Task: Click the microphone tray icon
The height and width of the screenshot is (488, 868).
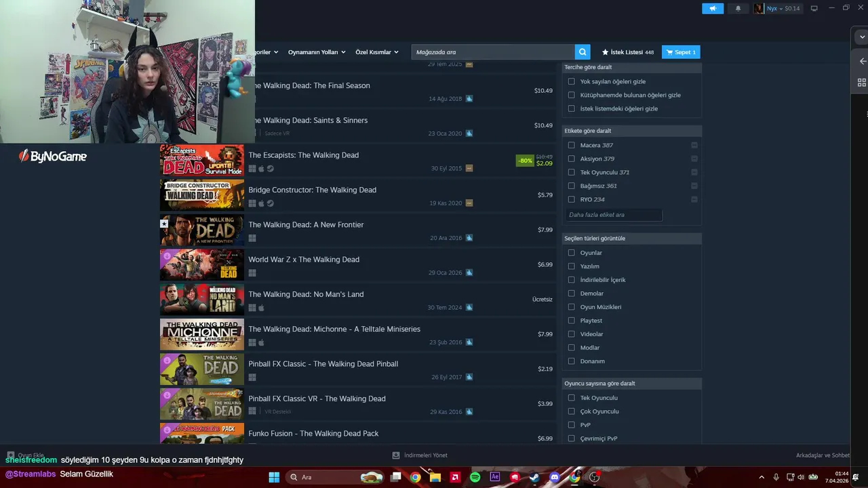Action: 776,477
